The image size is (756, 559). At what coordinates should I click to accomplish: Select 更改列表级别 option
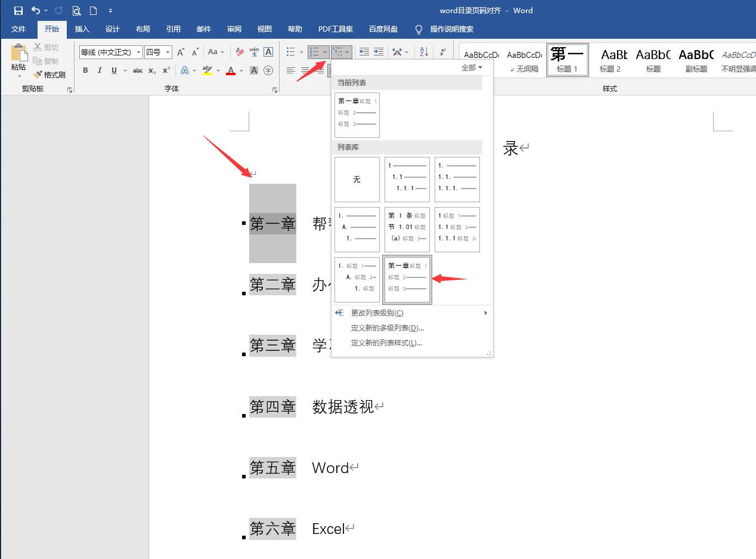click(376, 313)
